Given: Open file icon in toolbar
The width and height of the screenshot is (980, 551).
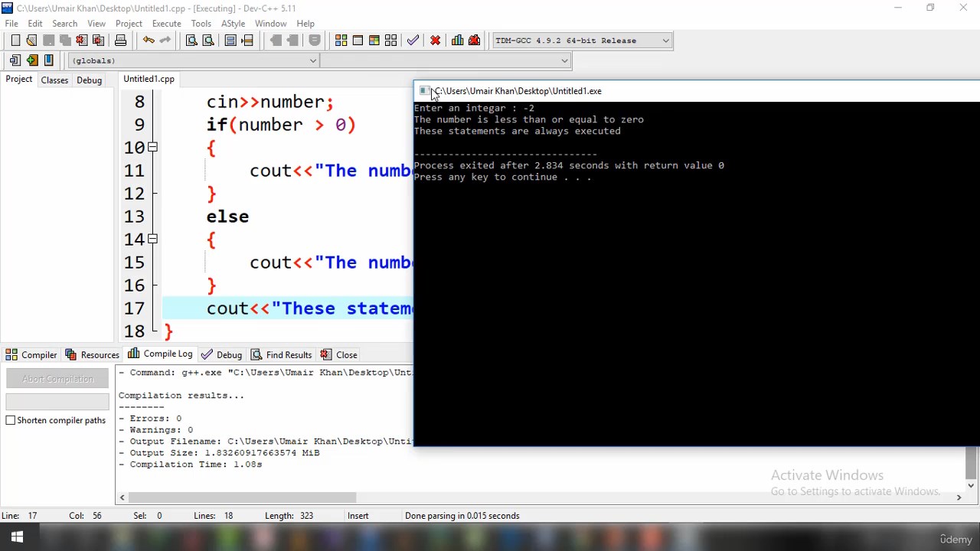Looking at the screenshot, I should click(31, 41).
